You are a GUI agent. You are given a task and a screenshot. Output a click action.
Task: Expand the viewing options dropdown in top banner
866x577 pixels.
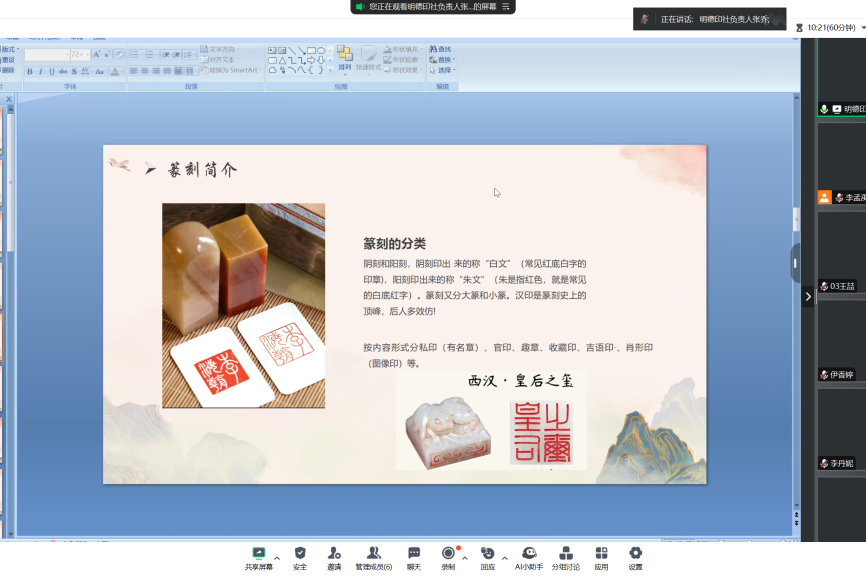(507, 6)
